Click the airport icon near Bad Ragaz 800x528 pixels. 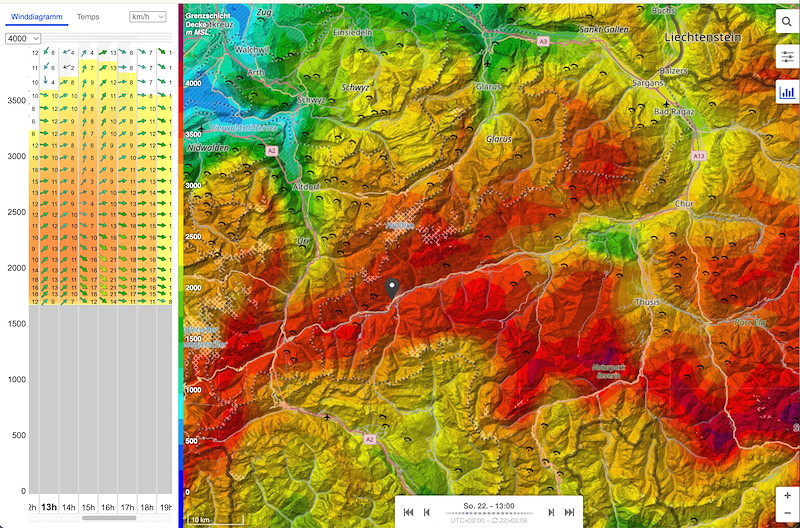(x=666, y=103)
